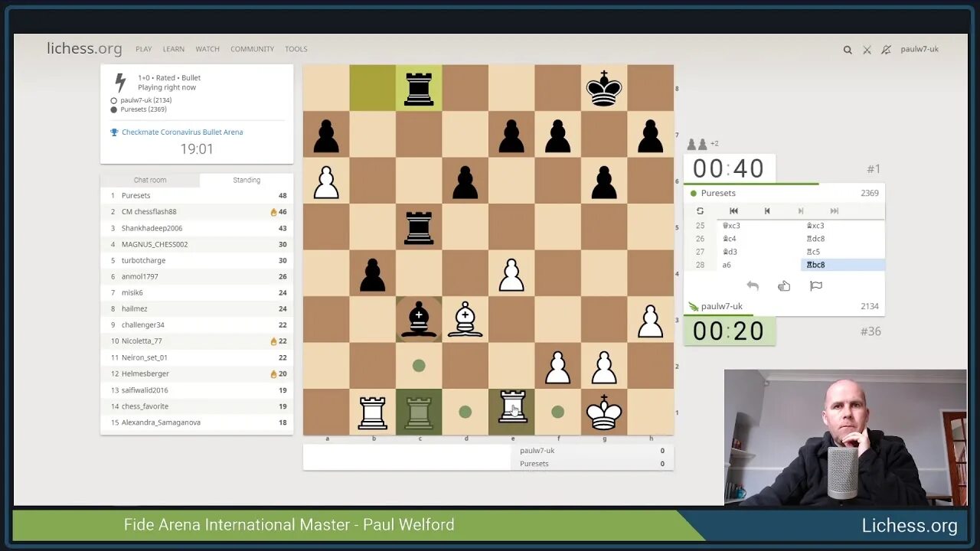980x551 pixels.
Task: Open the Puresets (2369) link in the game info
Action: click(143, 109)
